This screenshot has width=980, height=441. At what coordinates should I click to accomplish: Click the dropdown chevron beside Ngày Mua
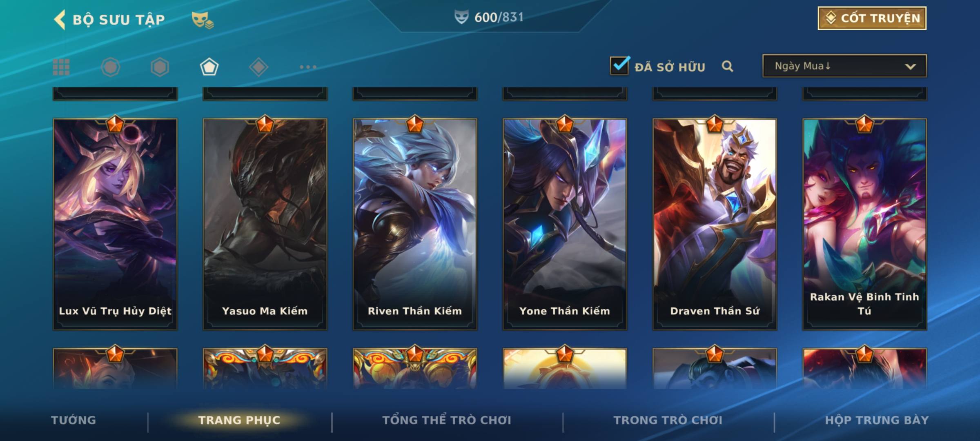click(x=910, y=67)
